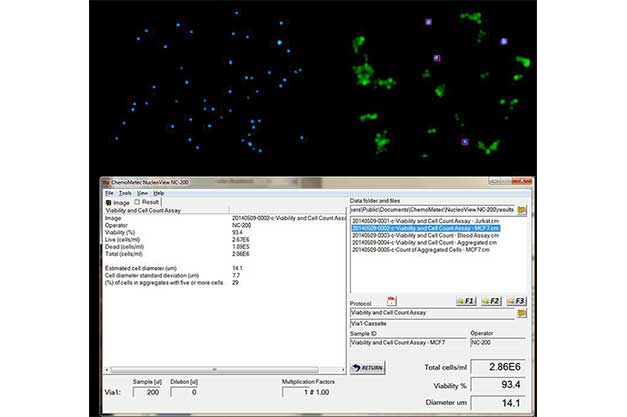Open the File menu

109,192
